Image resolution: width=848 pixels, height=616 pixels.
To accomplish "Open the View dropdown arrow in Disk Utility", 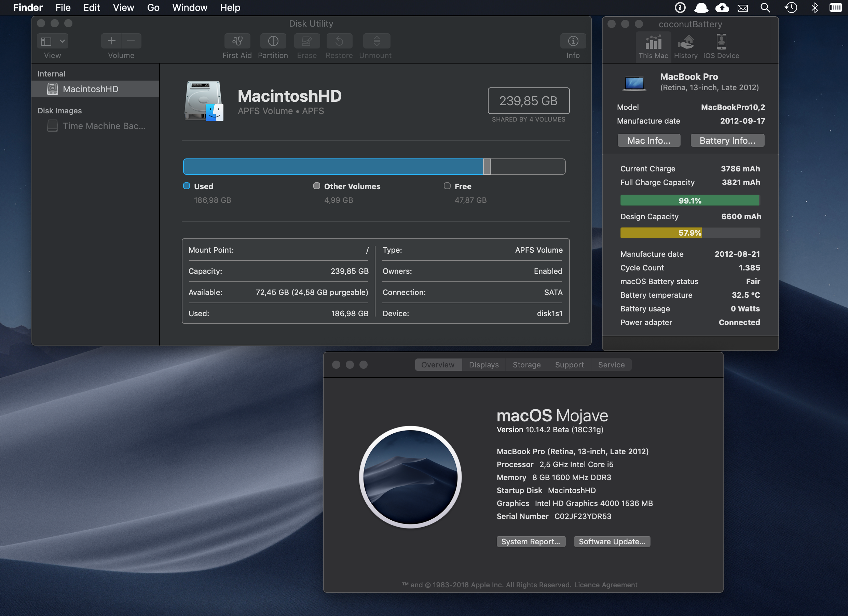I will point(62,41).
